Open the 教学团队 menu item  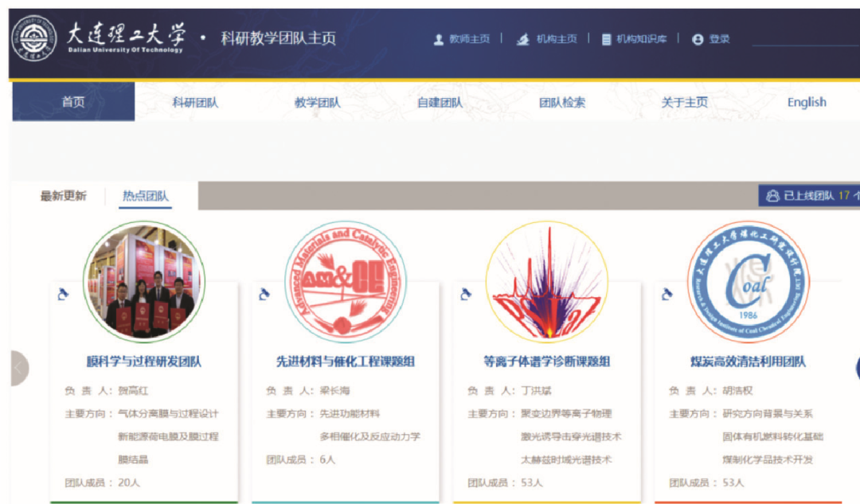pos(317,102)
